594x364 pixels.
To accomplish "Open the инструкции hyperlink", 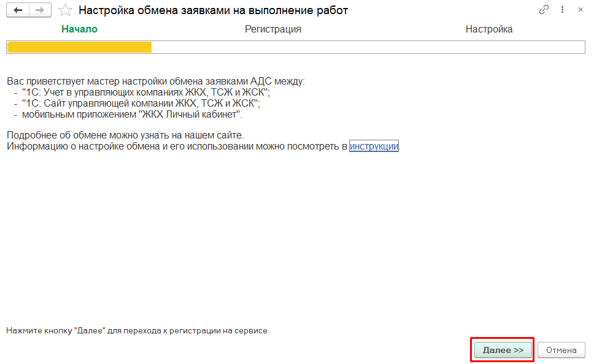I will (x=374, y=146).
